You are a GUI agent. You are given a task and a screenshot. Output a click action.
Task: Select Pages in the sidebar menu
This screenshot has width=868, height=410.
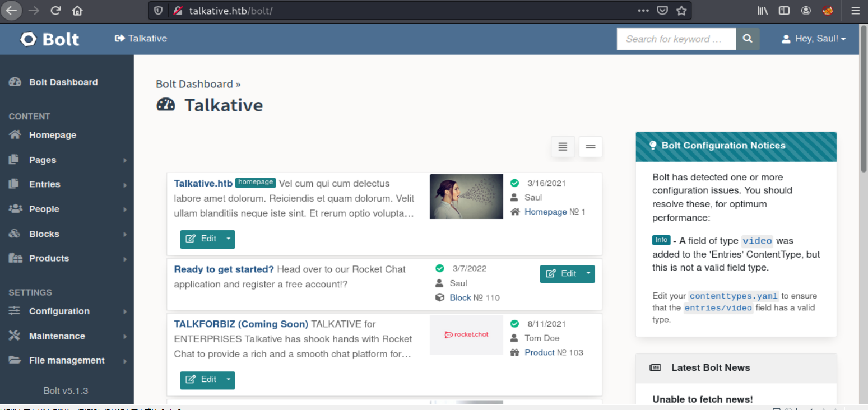[x=43, y=160]
